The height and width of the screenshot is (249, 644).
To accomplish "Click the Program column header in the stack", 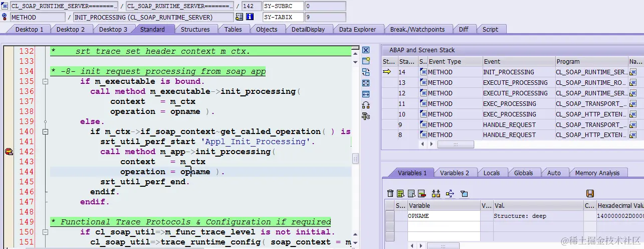I will 591,62.
